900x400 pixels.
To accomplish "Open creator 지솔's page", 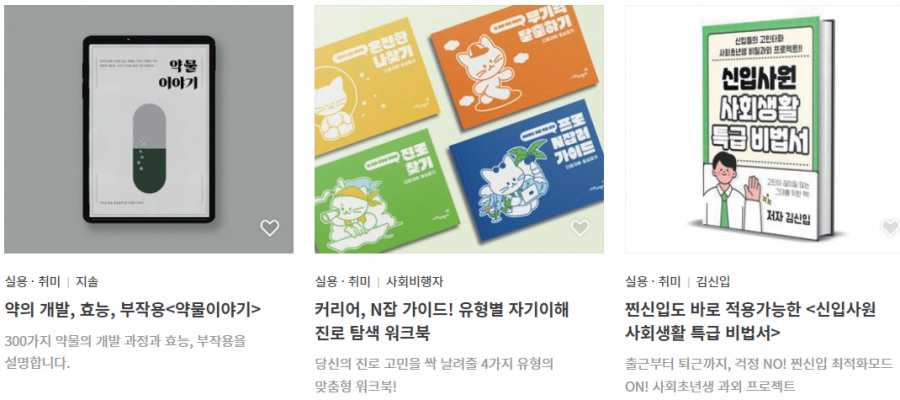I will [87, 282].
